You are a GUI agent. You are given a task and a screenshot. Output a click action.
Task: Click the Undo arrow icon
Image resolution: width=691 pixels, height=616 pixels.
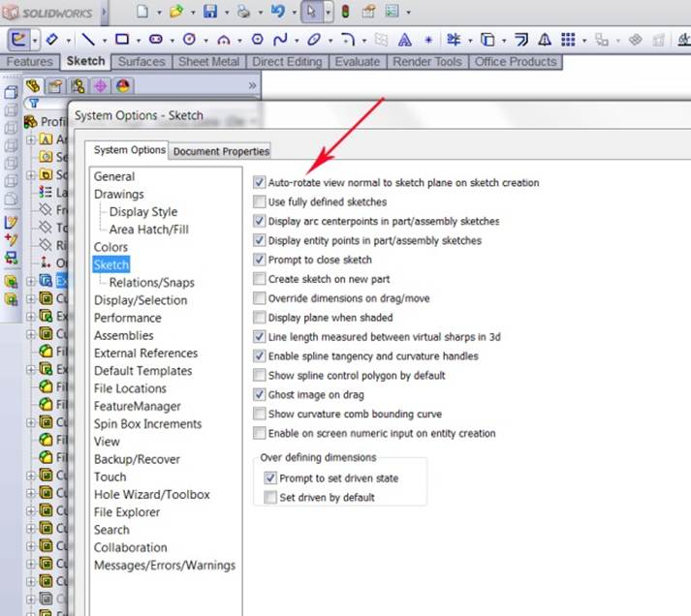point(278,13)
